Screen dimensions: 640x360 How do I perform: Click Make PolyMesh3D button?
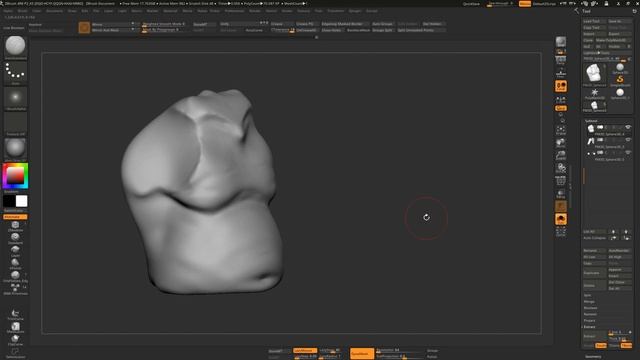pyautogui.click(x=613, y=40)
